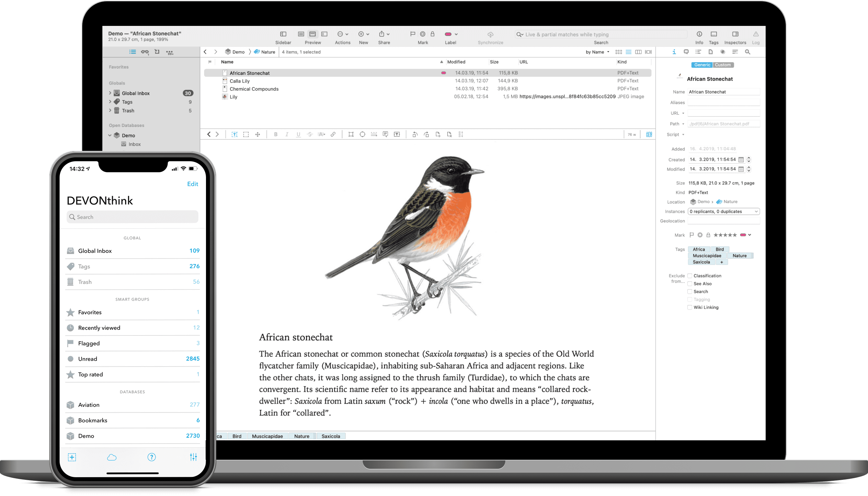Click the underline formatting icon
The width and height of the screenshot is (868, 496).
(x=298, y=135)
